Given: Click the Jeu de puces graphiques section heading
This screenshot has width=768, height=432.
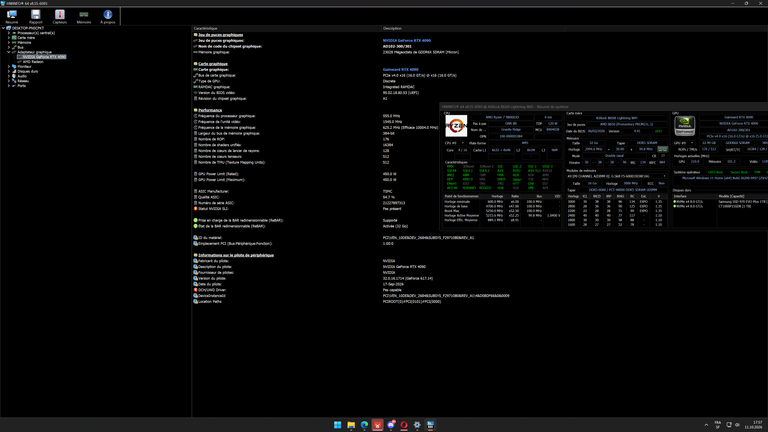Looking at the screenshot, I should tap(220, 35).
